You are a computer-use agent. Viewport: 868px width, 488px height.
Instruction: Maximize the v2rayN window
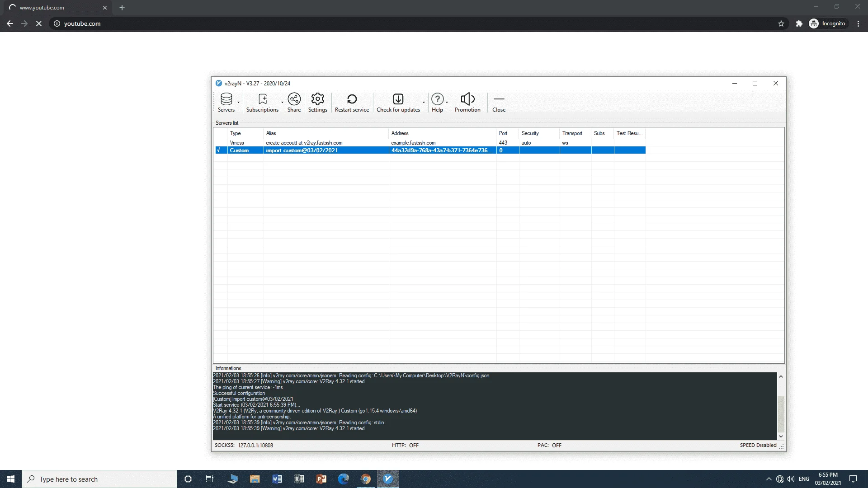point(755,83)
